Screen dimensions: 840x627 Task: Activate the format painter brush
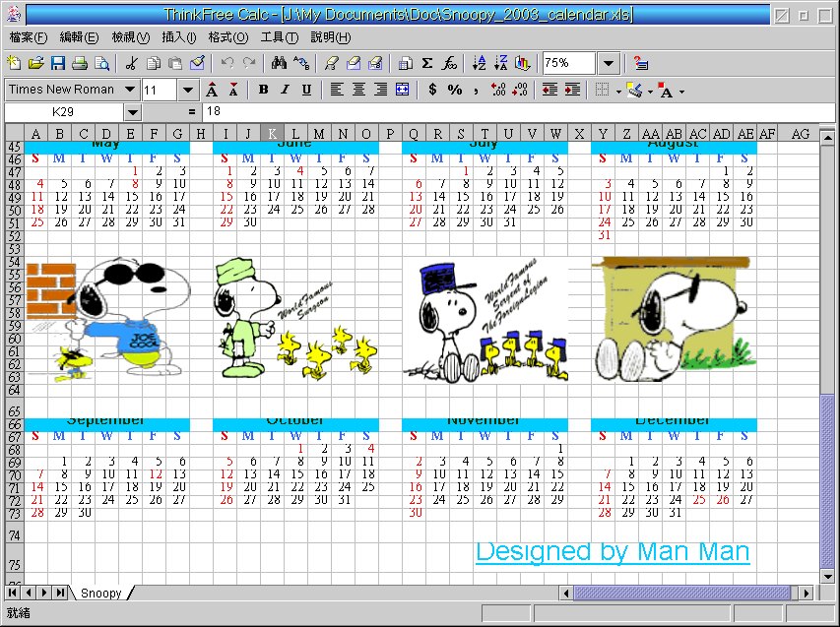pos(197,63)
